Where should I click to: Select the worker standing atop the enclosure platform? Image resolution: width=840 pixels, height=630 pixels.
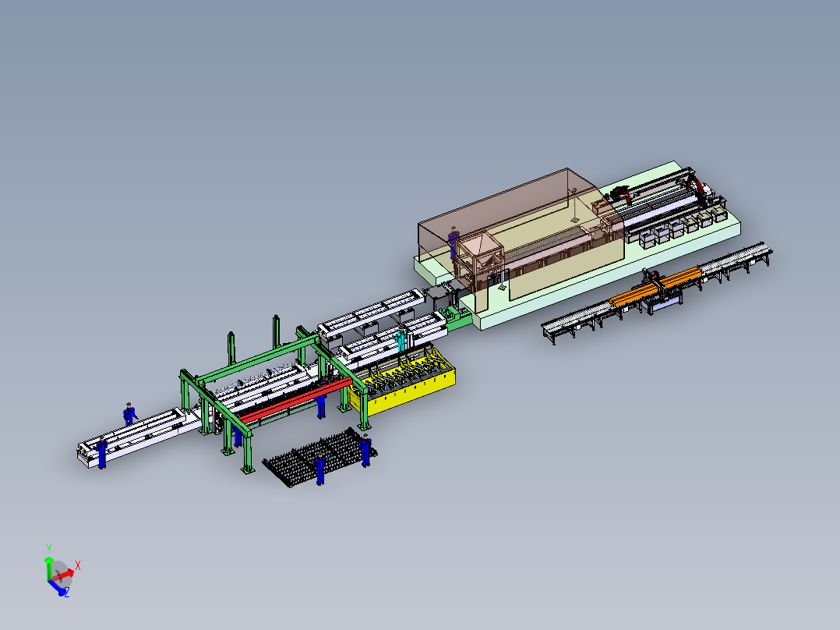(x=454, y=242)
